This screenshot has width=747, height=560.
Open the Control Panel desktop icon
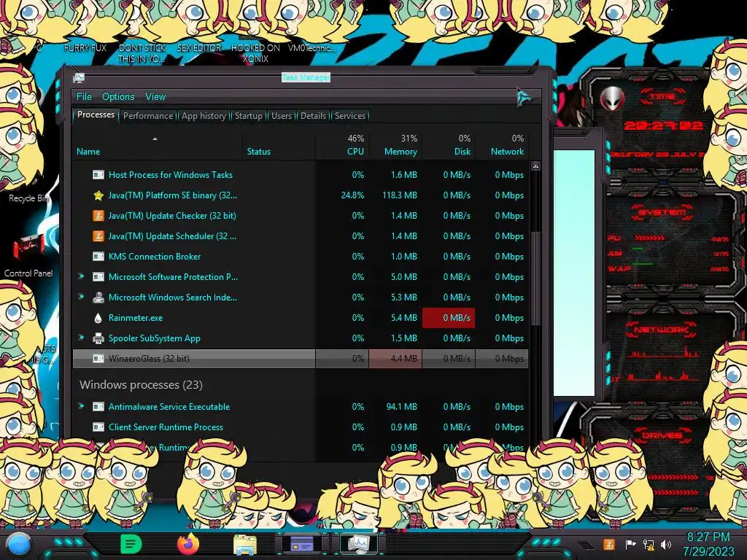coord(28,254)
